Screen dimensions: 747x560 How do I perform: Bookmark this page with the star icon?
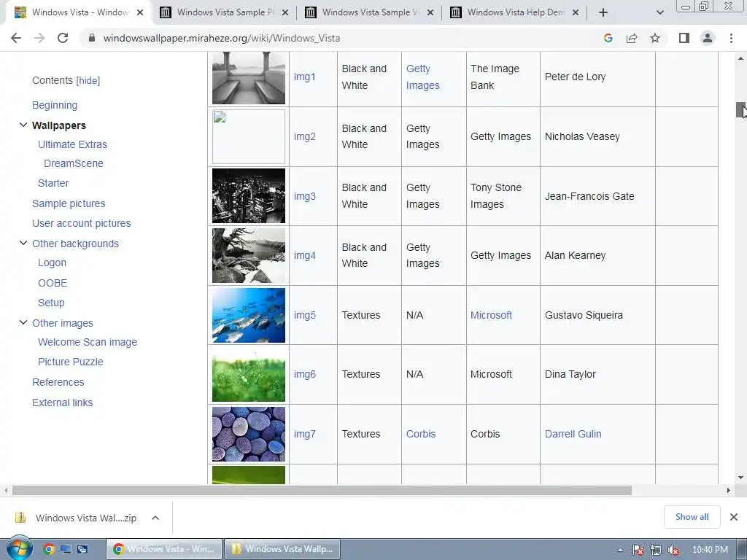pyautogui.click(x=655, y=38)
